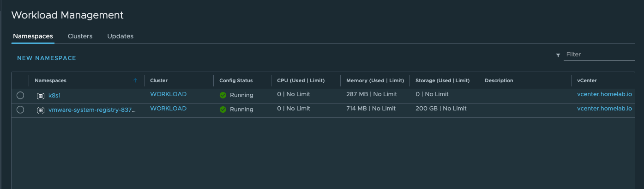Switch to the Clusters tab
This screenshot has width=644, height=189.
click(x=80, y=36)
